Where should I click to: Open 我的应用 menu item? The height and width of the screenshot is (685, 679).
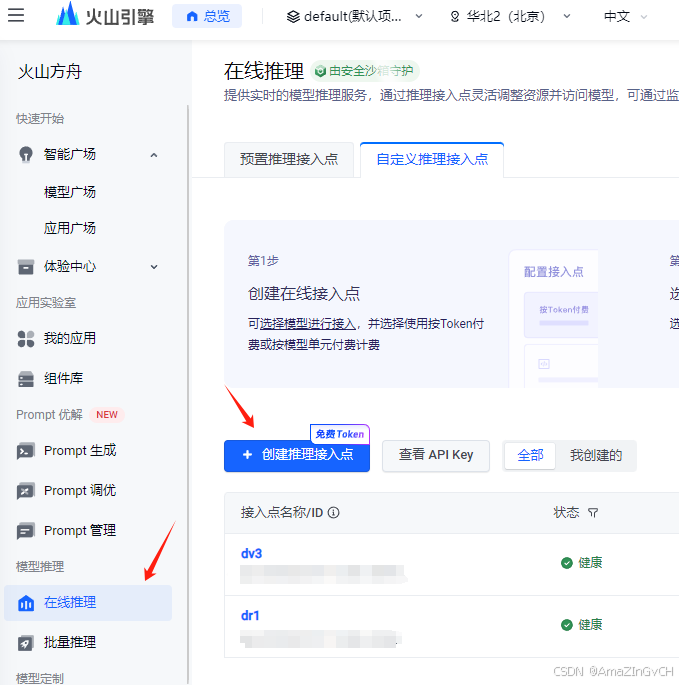coord(70,338)
